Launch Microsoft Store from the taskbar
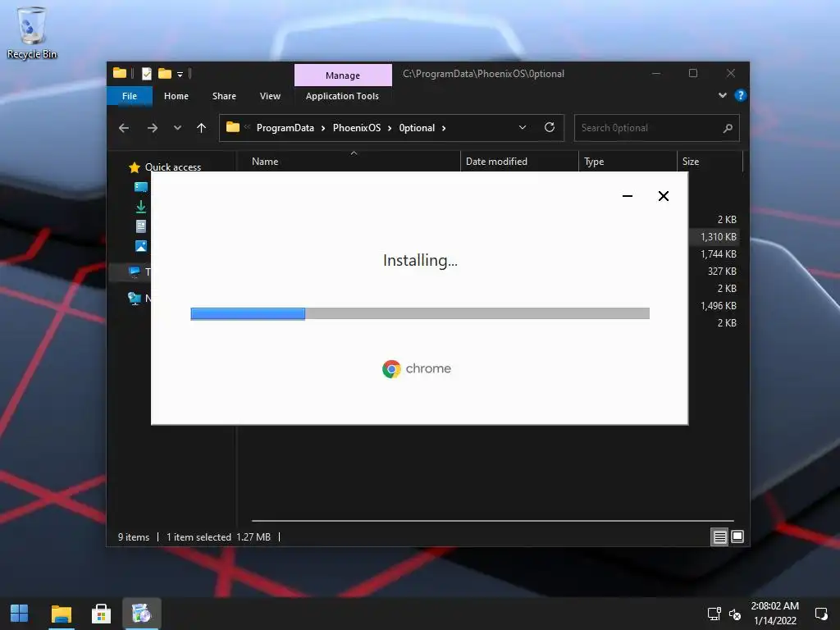The width and height of the screenshot is (840, 630). (x=101, y=614)
